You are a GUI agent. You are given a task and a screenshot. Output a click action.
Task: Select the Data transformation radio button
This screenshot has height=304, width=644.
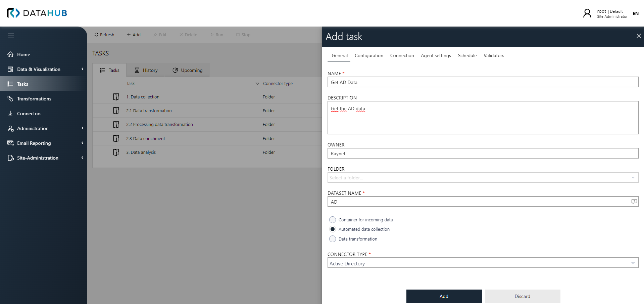(x=332, y=239)
